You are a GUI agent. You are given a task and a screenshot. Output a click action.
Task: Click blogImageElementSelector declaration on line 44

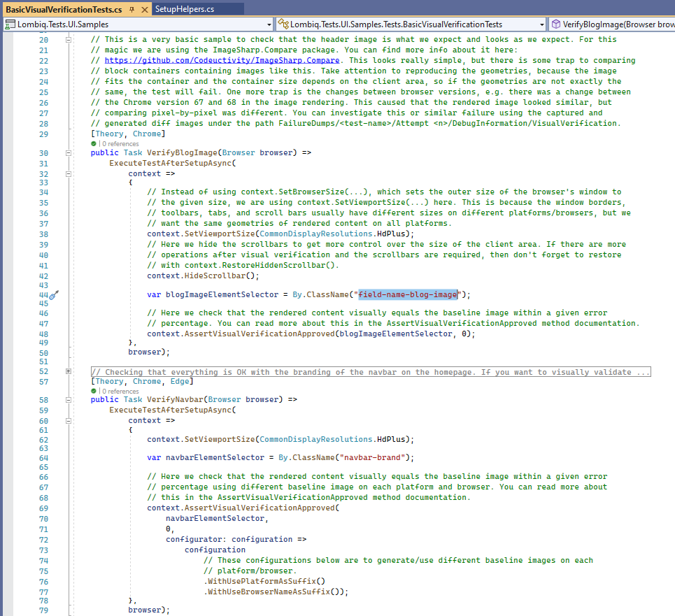[222, 294]
